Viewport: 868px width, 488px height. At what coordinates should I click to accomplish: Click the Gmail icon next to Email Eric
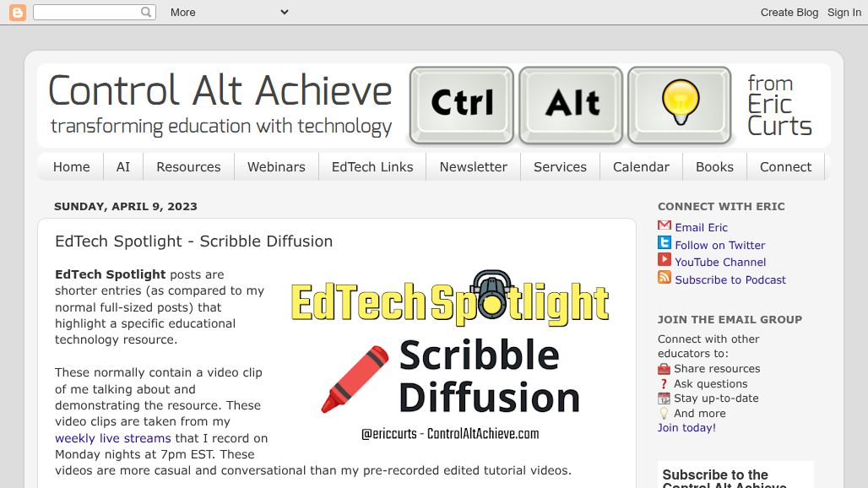(x=664, y=226)
